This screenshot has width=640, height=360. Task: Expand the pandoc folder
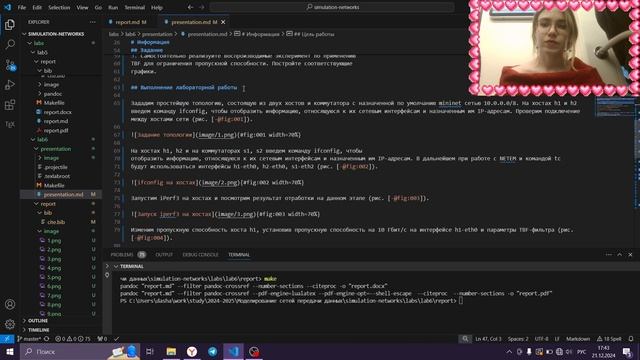53,93
